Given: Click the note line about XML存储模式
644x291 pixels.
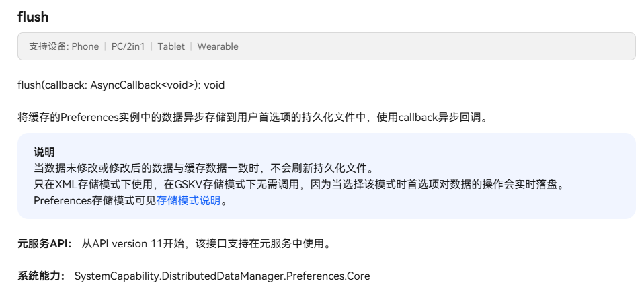Looking at the screenshot, I should (x=300, y=185).
